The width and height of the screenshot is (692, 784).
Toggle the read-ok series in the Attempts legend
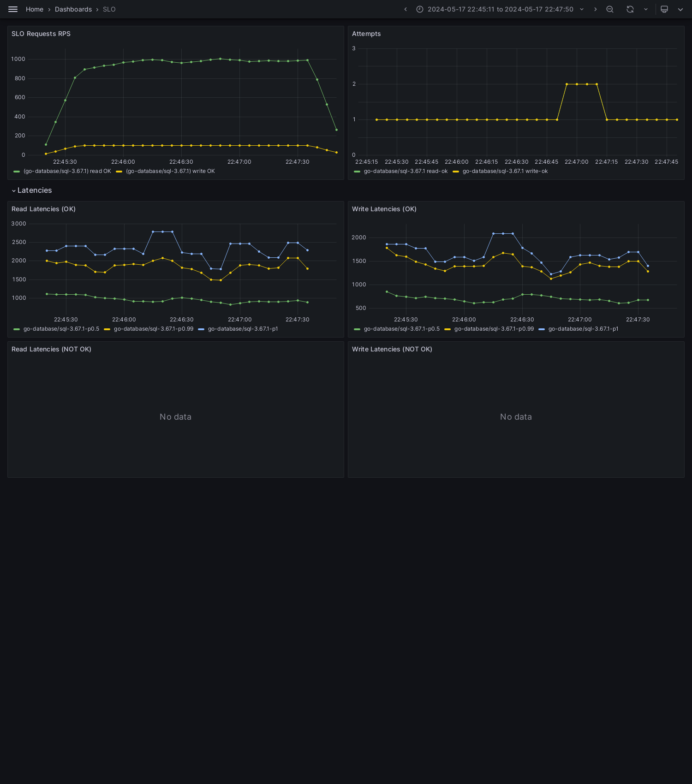pyautogui.click(x=406, y=171)
